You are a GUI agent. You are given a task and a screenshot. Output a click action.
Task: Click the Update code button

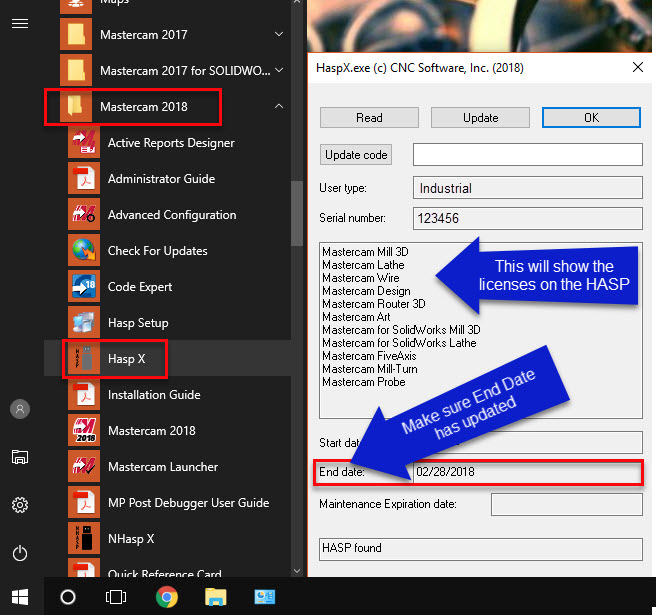tap(356, 155)
